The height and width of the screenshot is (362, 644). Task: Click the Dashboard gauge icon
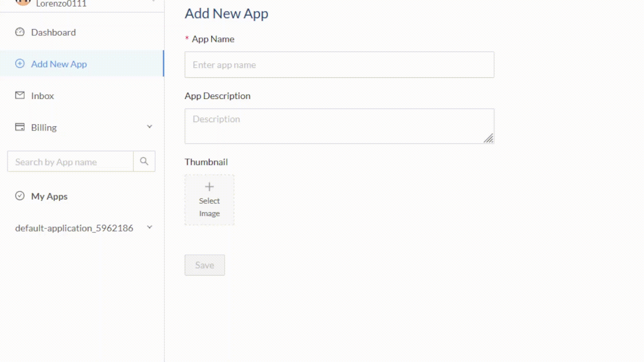click(x=20, y=32)
